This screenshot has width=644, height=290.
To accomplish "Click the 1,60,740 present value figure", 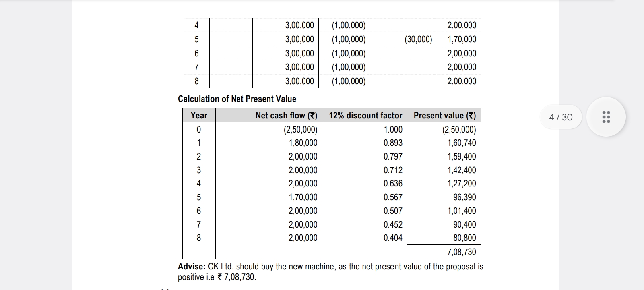I will [x=461, y=143].
